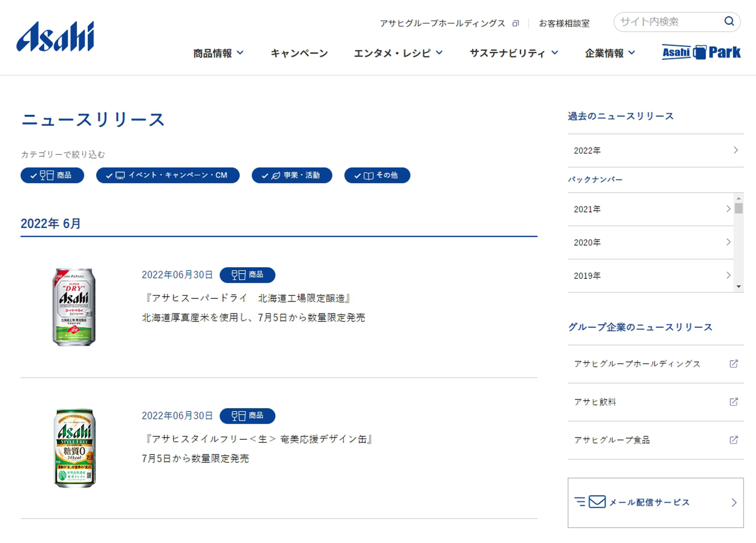Expand the エンタメ・レシピ menu
This screenshot has height=543, width=756.
pyautogui.click(x=398, y=53)
